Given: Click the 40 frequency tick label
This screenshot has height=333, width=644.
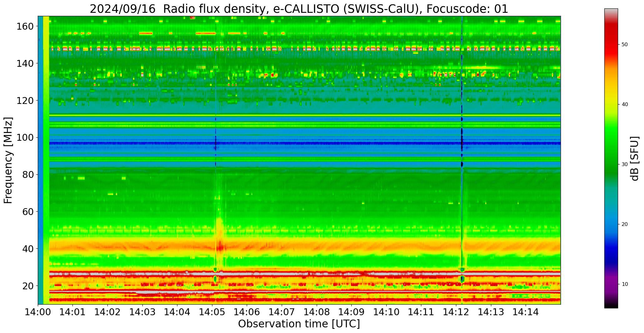Looking at the screenshot, I should (28, 249).
